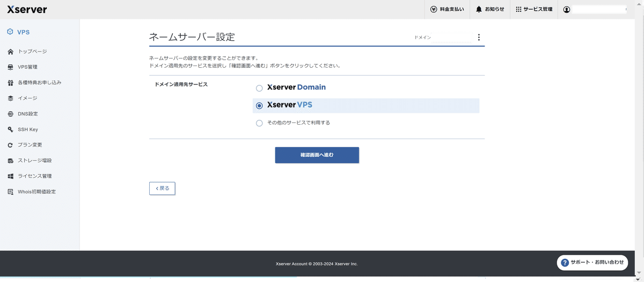Click the list icon beside Whois初期値設定
Screen dimensions: 644x282
tap(11, 192)
